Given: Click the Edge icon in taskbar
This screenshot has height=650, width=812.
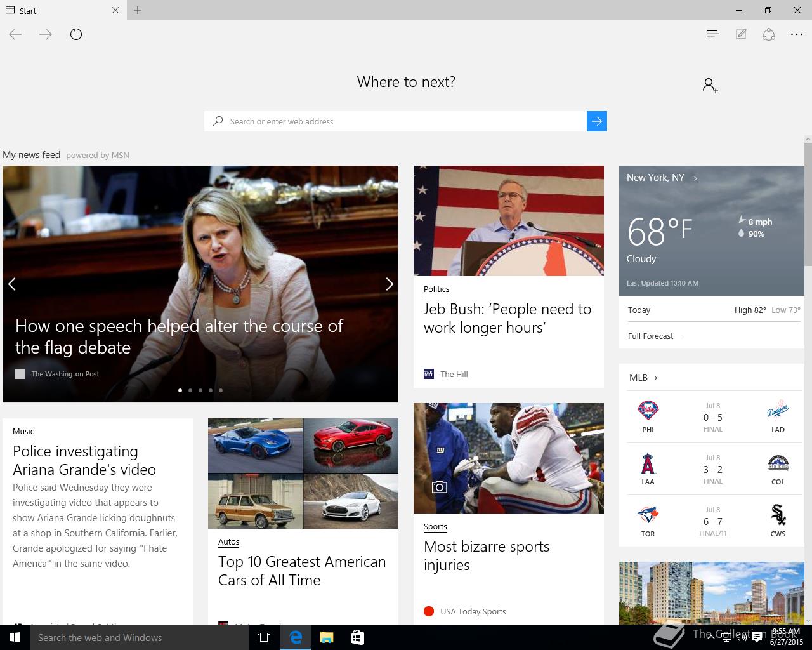Looking at the screenshot, I should pyautogui.click(x=296, y=637).
